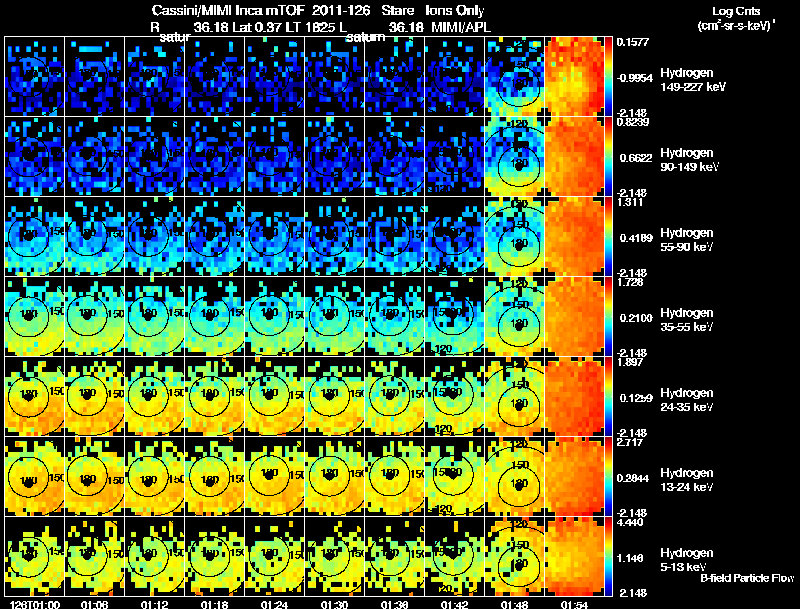The height and width of the screenshot is (609, 800).
Task: Select the '1.728' color scale value
Action: pos(630,282)
